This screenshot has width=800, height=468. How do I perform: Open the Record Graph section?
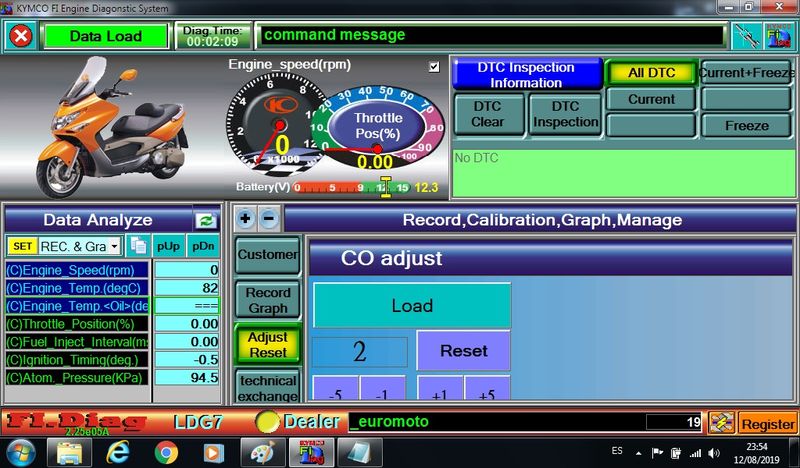click(x=268, y=300)
